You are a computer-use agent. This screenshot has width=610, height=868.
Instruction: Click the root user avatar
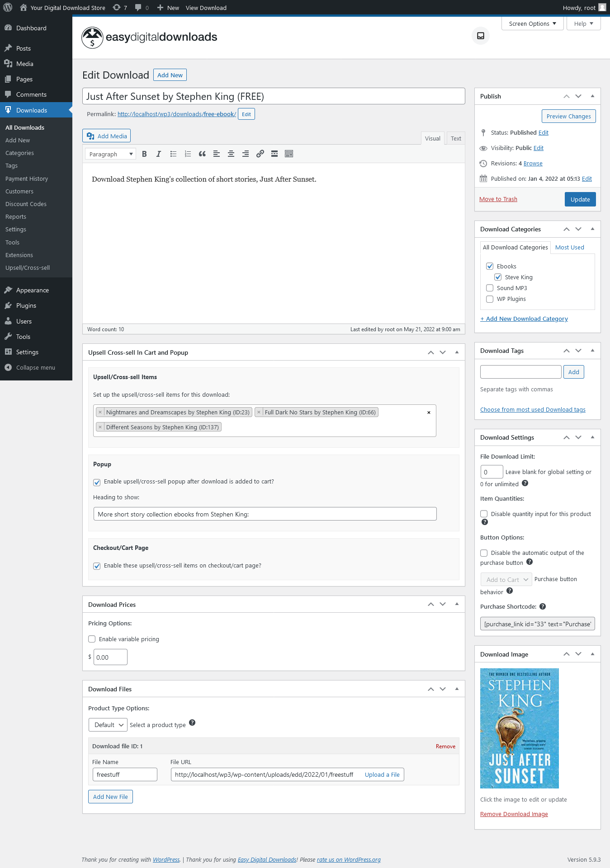pyautogui.click(x=602, y=8)
